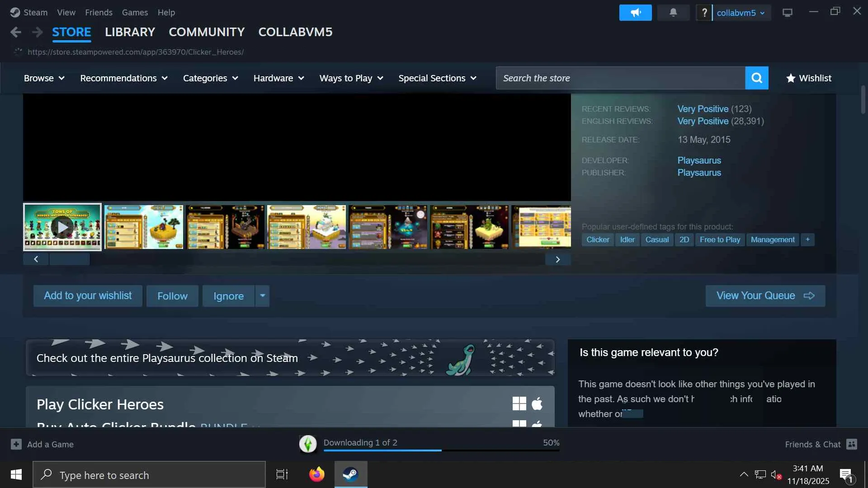Go back with the navigation arrow
Image resolution: width=868 pixels, height=488 pixels.
pos(16,32)
